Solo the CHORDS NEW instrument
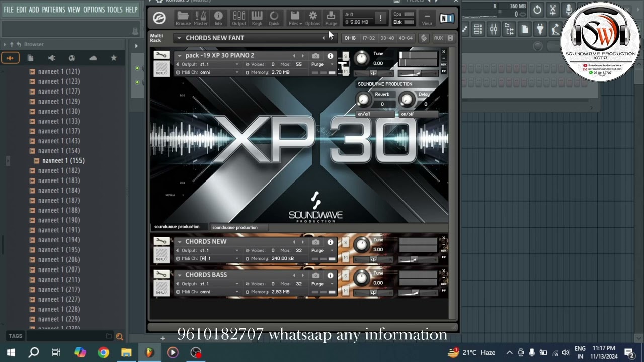The image size is (644, 362). pos(345,242)
